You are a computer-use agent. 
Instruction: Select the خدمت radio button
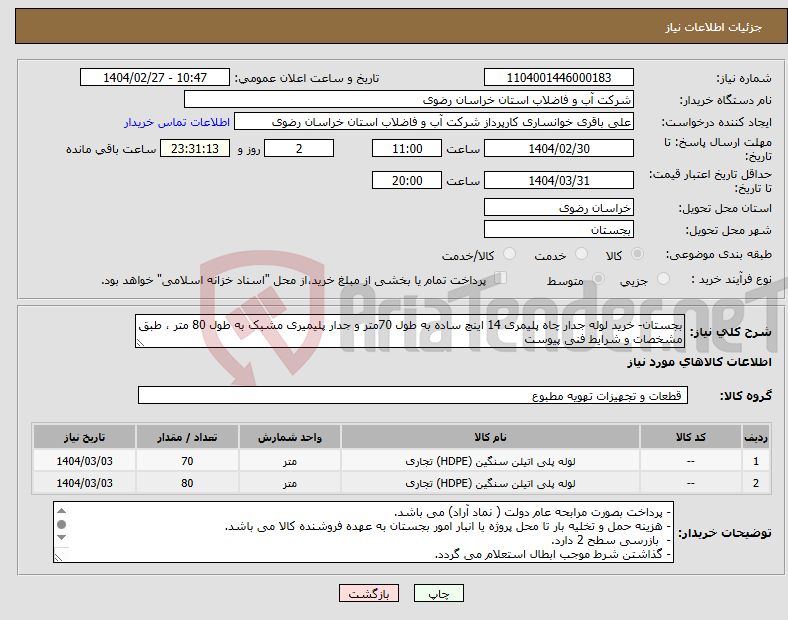581,254
